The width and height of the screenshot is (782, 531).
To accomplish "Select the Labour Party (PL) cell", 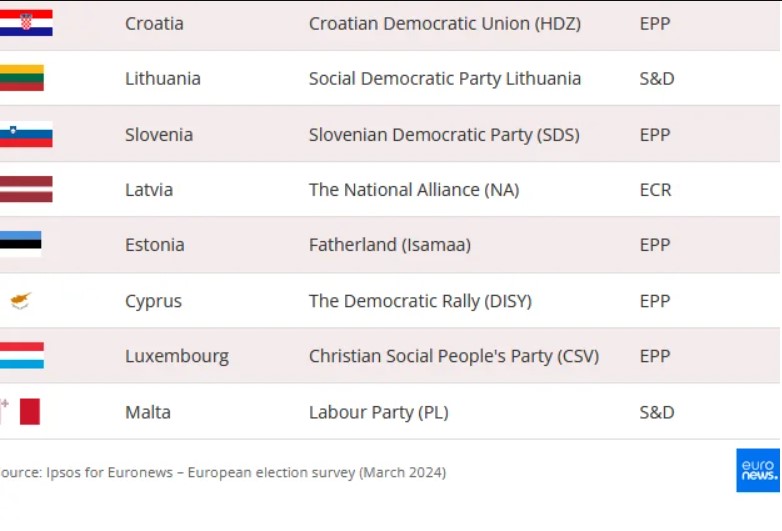I will coord(378,411).
